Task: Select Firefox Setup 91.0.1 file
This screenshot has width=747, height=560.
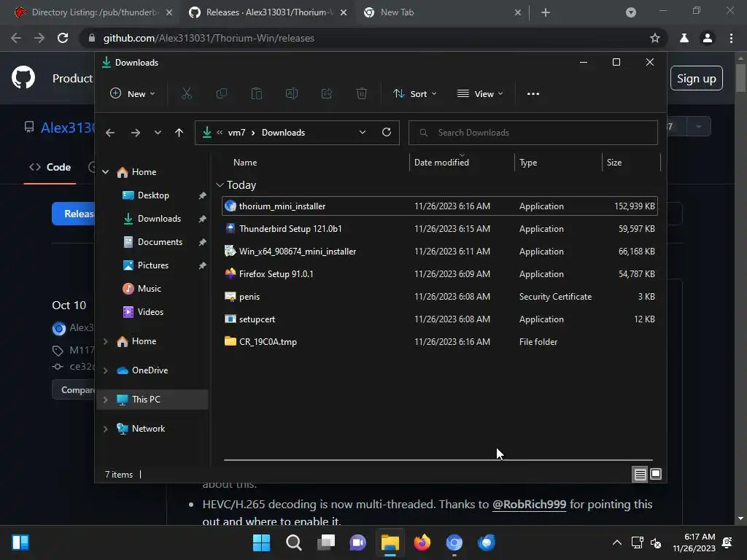Action: (x=439, y=274)
